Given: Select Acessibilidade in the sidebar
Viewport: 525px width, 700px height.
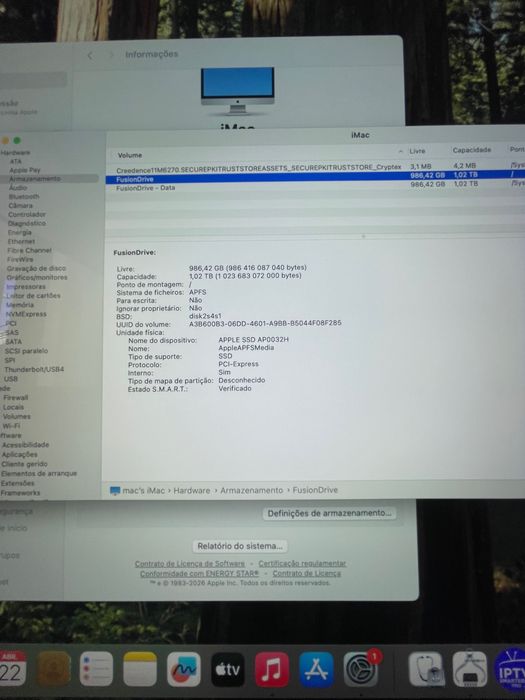Looking at the screenshot, I should (25, 445).
